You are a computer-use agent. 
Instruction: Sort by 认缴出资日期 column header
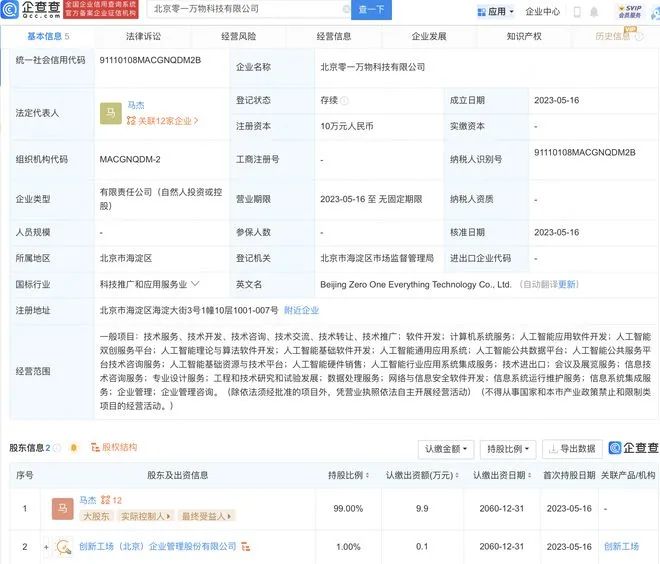click(502, 475)
